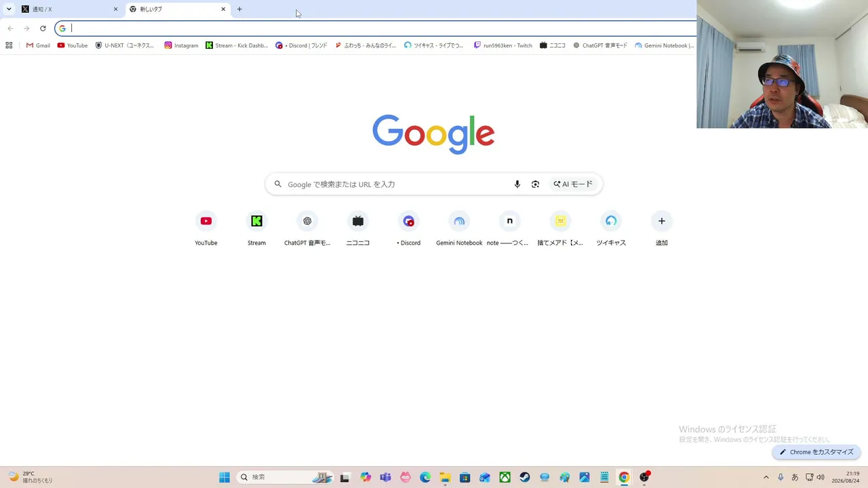This screenshot has width=868, height=488.
Task: Open a new tab with plus button
Action: pos(239,9)
